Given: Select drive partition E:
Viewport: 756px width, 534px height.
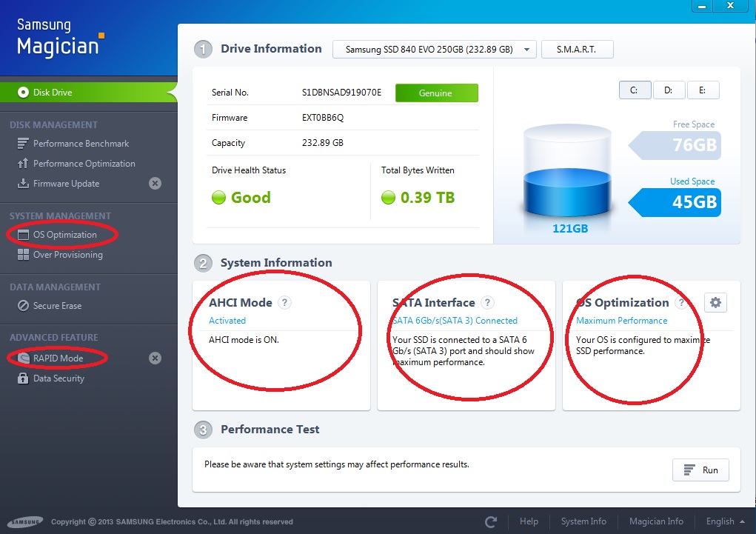Looking at the screenshot, I should pos(703,90).
